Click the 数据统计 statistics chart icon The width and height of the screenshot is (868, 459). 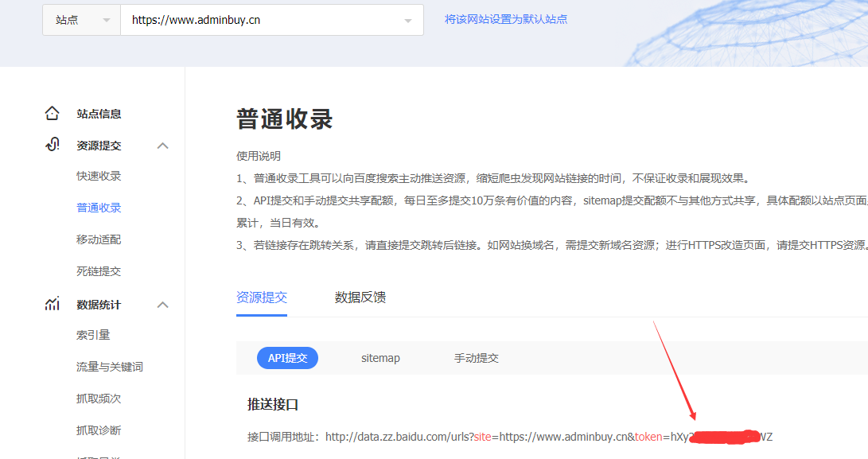point(52,304)
